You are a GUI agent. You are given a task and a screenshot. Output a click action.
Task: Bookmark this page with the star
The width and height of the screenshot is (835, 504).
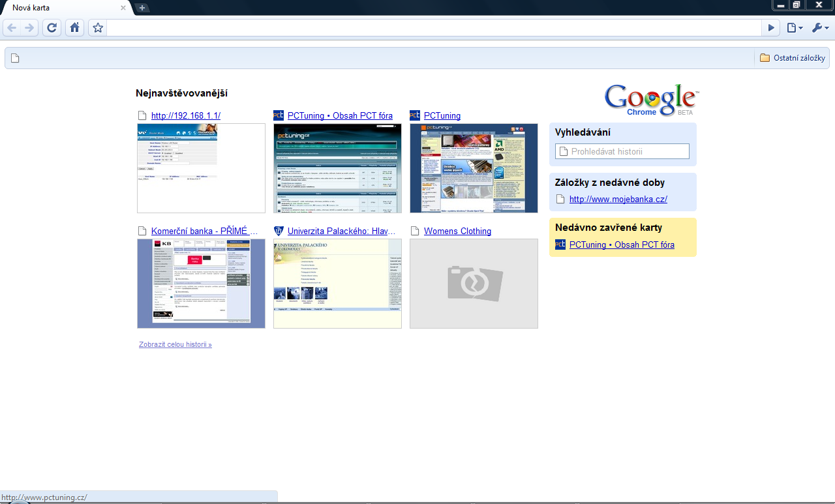[98, 28]
